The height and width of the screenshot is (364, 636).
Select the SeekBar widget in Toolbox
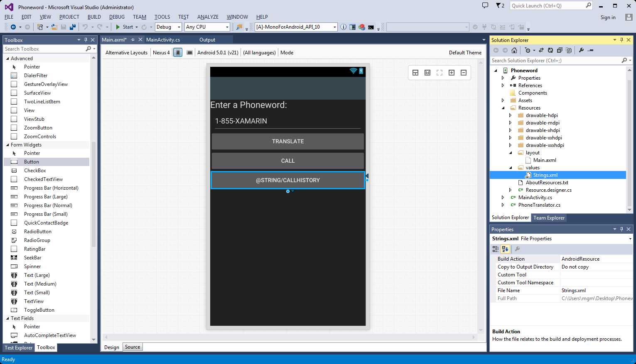32,258
